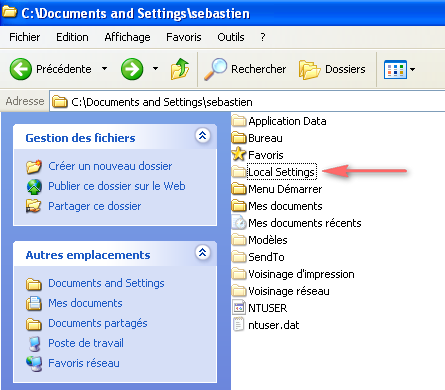Open the Favoris menu
445x390 pixels.
[x=184, y=37]
